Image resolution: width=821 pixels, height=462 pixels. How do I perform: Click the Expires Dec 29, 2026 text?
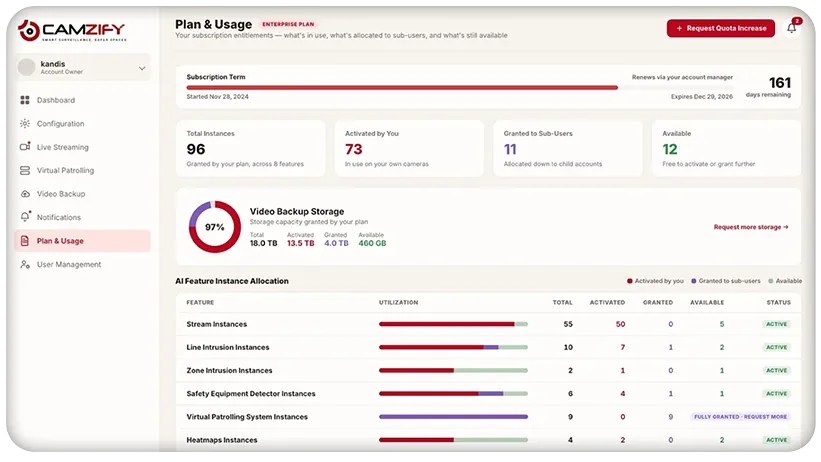pos(702,96)
